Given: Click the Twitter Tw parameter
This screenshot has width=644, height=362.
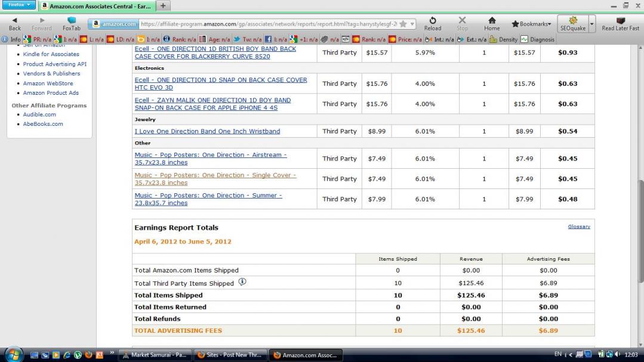Looking at the screenshot, I should pyautogui.click(x=248, y=39).
